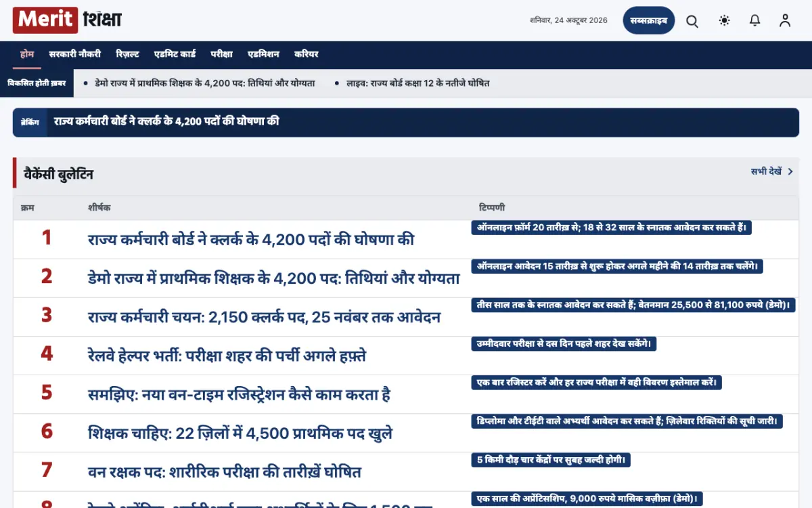Click the सब्सक्राइब button
Screen dimensions: 812x508
click(x=649, y=20)
